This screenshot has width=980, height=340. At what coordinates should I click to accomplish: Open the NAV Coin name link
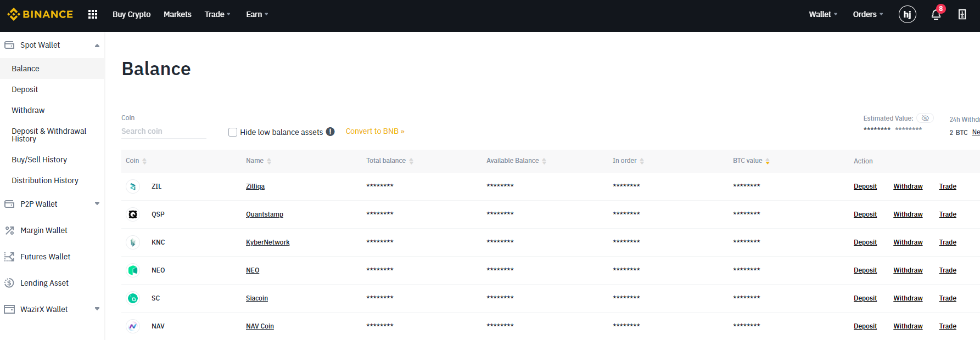260,326
